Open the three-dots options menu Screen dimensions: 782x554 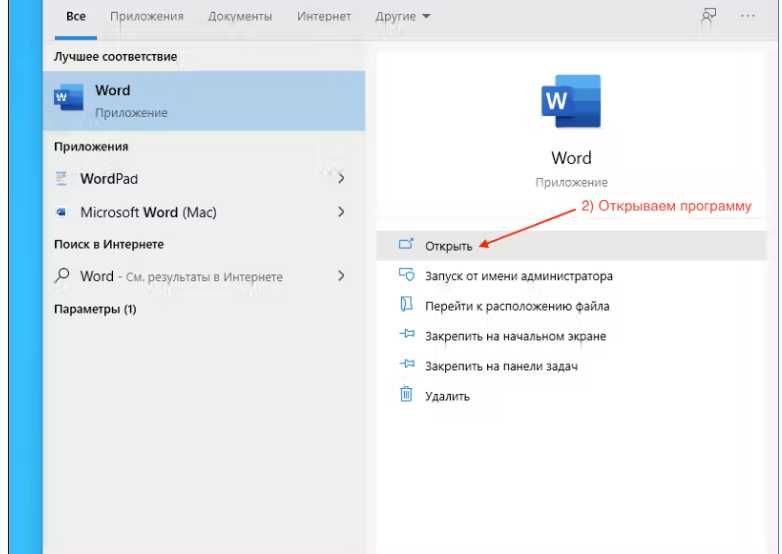747,16
